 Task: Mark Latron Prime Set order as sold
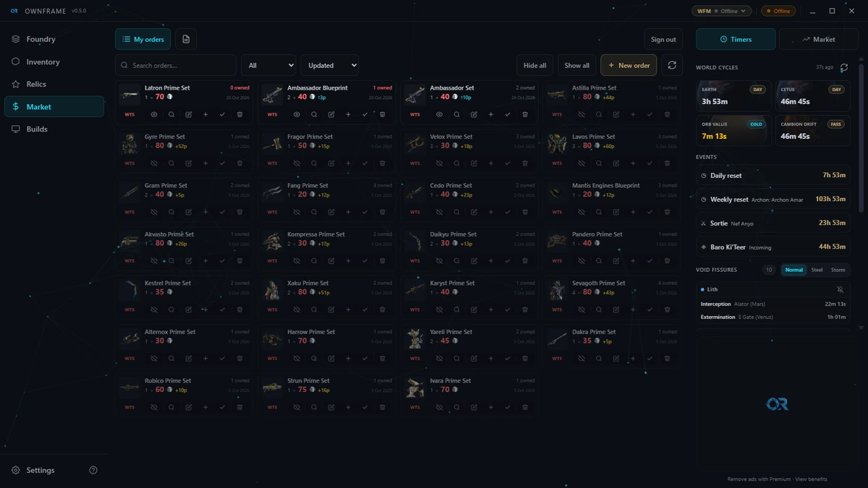coord(222,114)
